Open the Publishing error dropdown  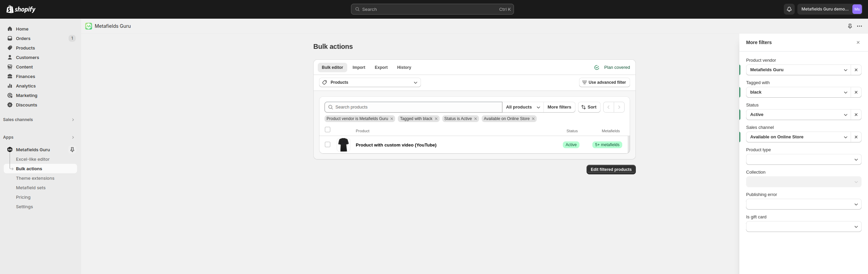coord(804,204)
